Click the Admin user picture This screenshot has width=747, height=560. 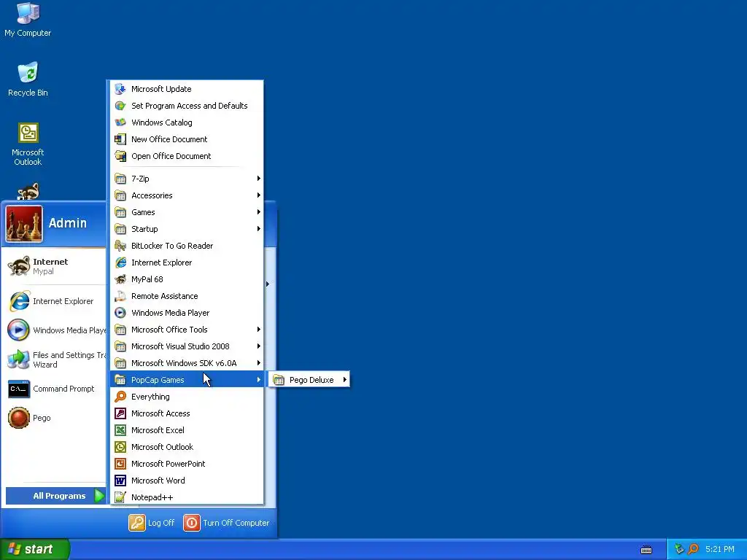coord(24,224)
